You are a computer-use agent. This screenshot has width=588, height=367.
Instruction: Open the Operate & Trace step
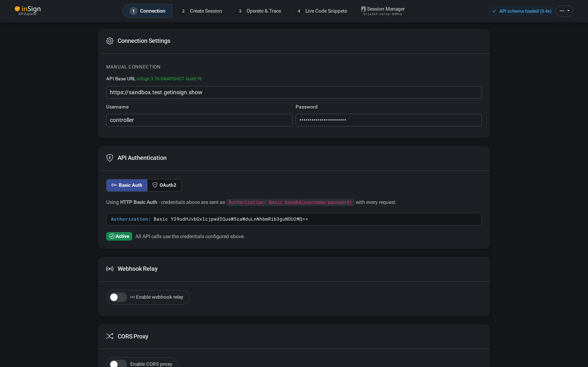click(x=258, y=11)
